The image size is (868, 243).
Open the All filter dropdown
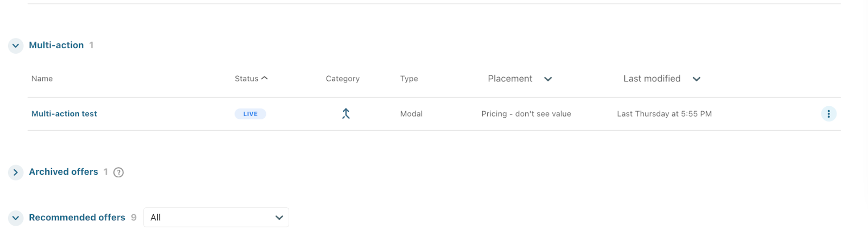[x=216, y=218]
